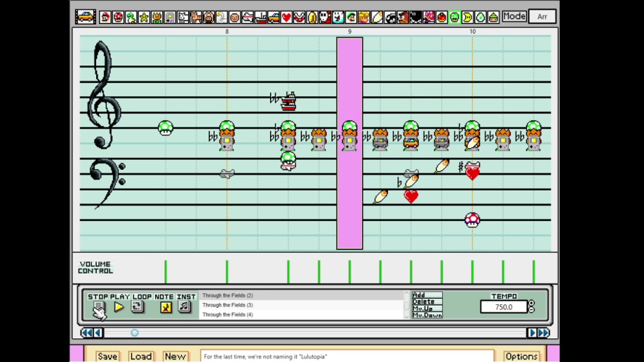The height and width of the screenshot is (362, 644).
Task: Select the Car instrument in the toolbar
Action: 274,17
